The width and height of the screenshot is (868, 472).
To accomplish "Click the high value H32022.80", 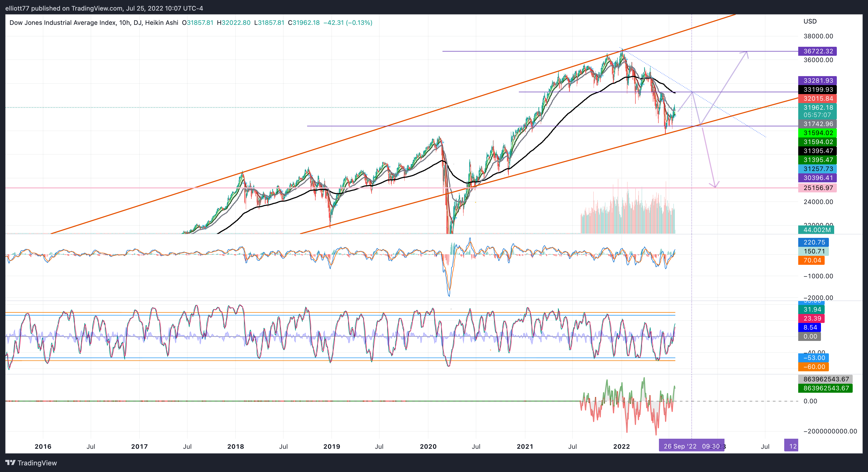I will point(233,22).
